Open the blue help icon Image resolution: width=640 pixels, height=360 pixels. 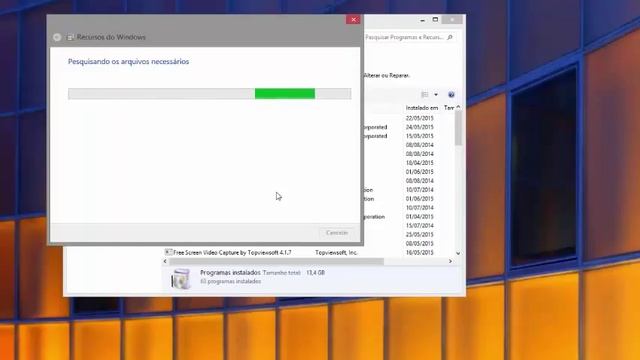coord(451,95)
